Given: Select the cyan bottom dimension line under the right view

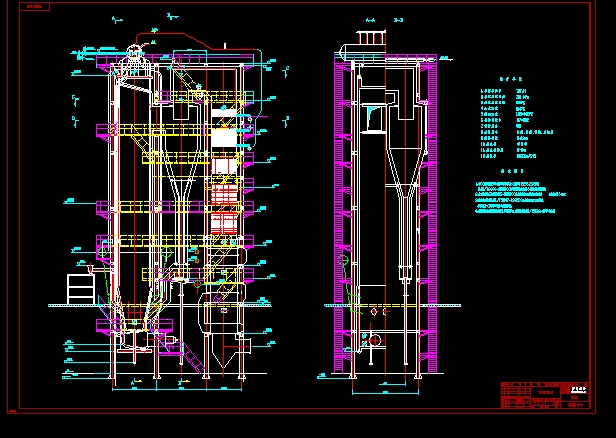Looking at the screenshot, I should pyautogui.click(x=385, y=392).
